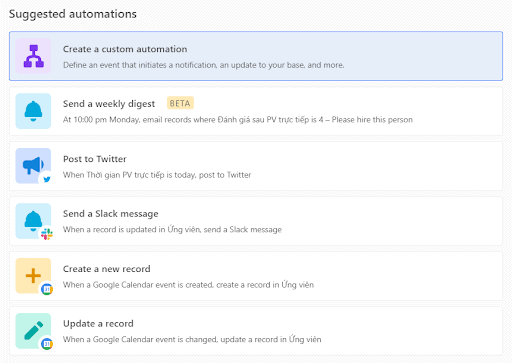Screen dimensions: 512x363
Task: Click 'When Thời gian PV trực tiếp is today' text
Action: [157, 175]
